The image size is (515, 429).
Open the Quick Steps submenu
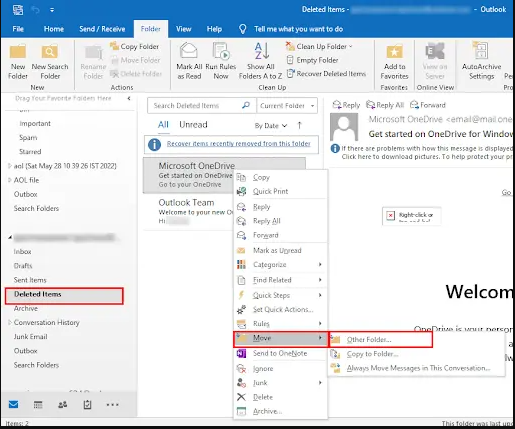click(x=280, y=295)
